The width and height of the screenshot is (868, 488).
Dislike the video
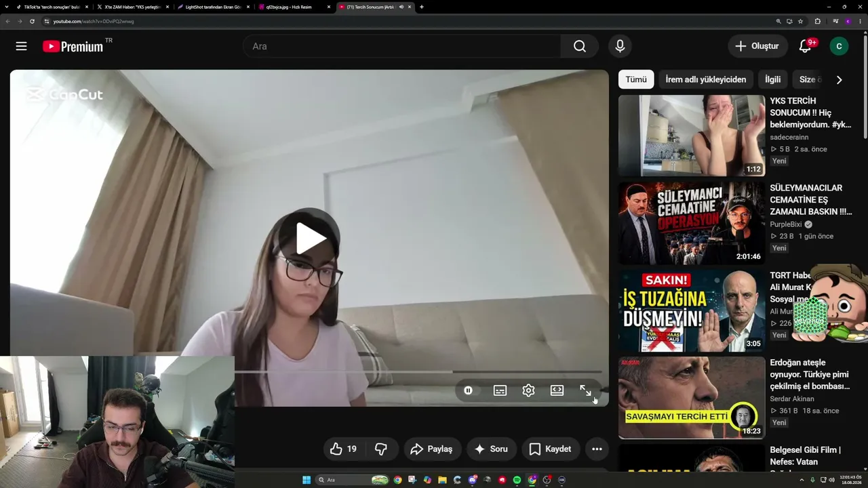(381, 449)
